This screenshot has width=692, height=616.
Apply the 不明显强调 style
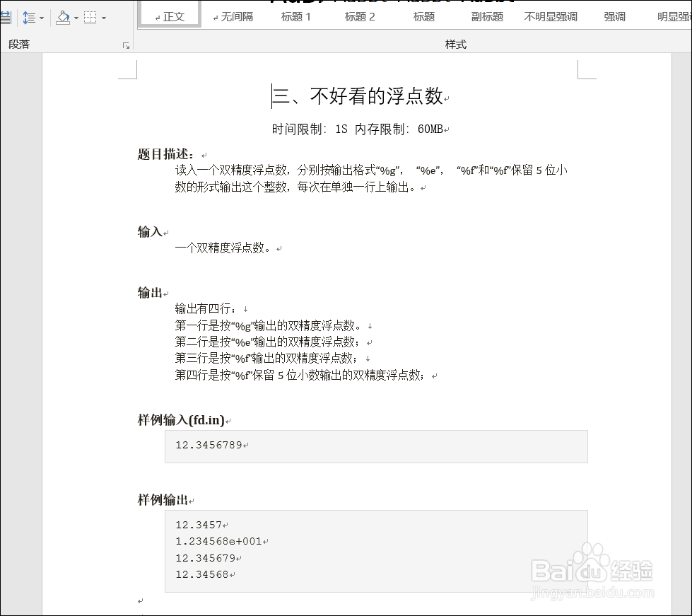551,17
